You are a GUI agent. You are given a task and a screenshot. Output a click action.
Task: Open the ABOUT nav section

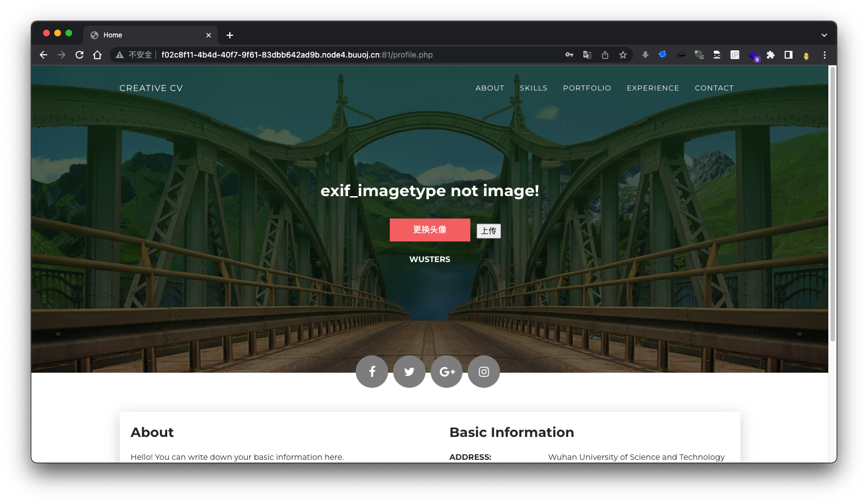point(490,88)
